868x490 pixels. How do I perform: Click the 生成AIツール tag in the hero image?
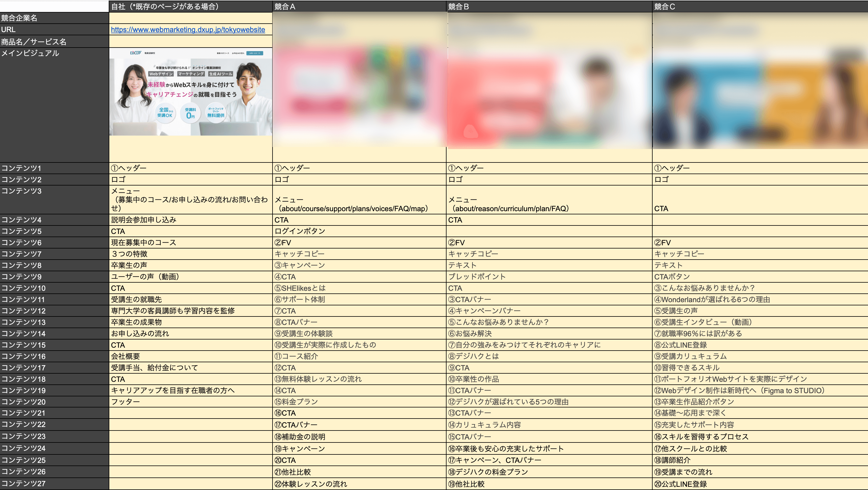[x=220, y=74]
